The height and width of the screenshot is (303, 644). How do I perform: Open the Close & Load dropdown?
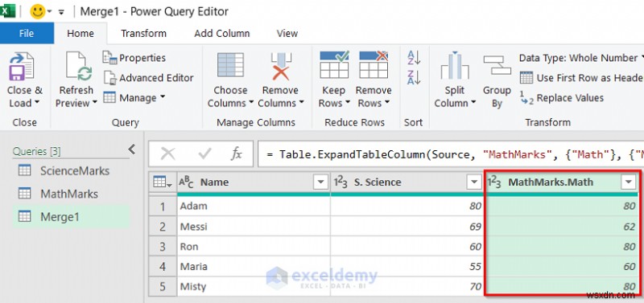pos(37,103)
